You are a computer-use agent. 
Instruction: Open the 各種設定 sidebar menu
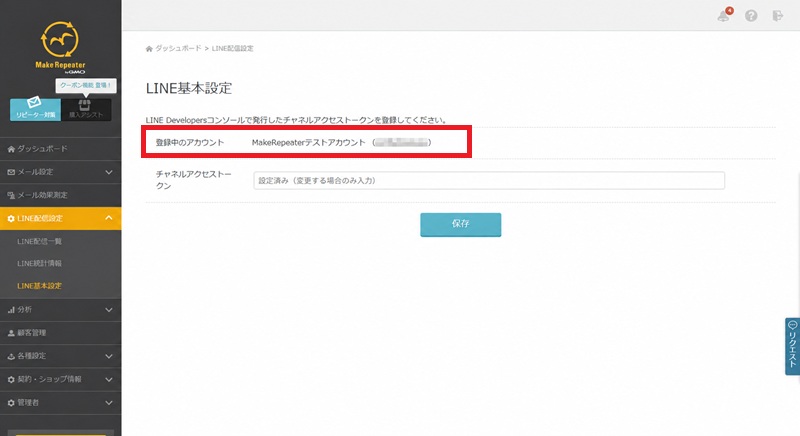[60, 356]
